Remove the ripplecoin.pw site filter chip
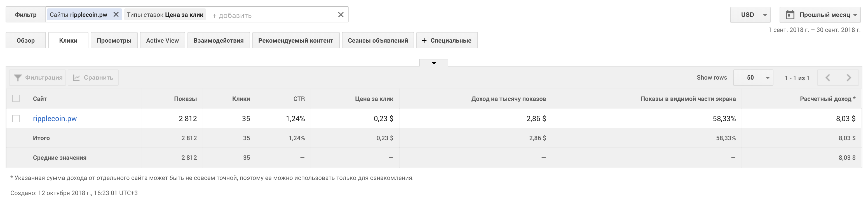The height and width of the screenshot is (213, 868). pos(116,15)
